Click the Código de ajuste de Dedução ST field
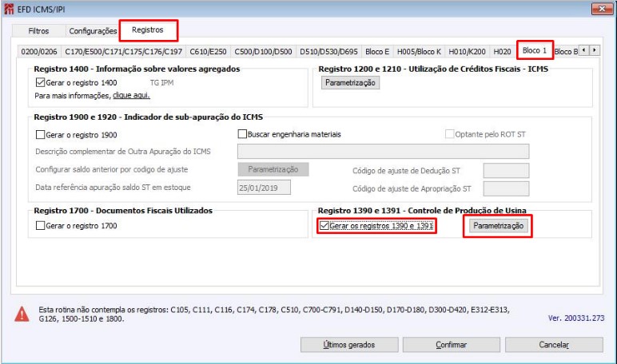This screenshot has width=617, height=364. click(506, 171)
